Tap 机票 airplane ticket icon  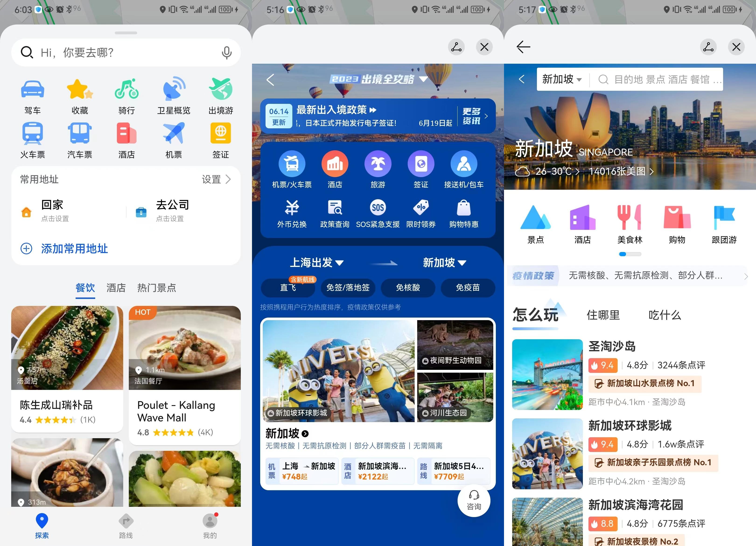(174, 133)
